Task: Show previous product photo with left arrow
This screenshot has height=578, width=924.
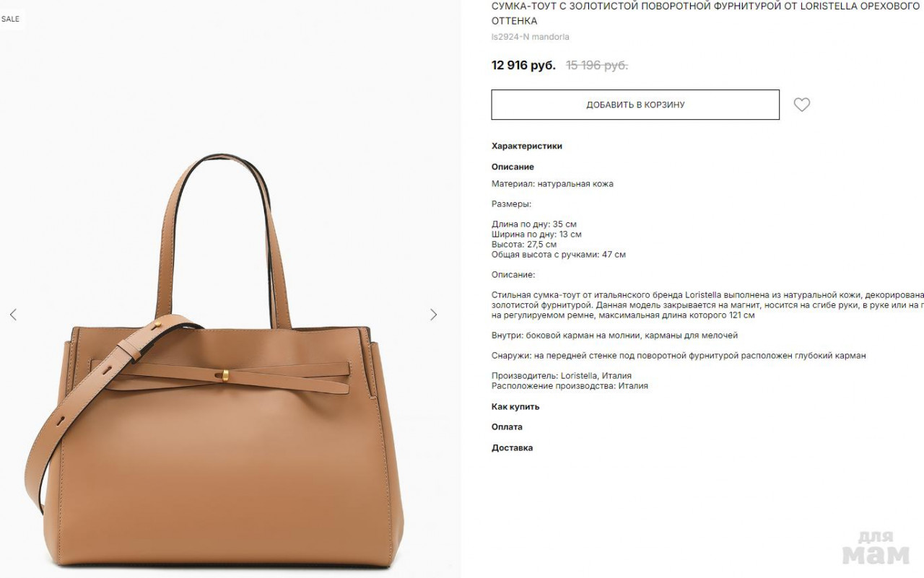Action: pos(13,315)
